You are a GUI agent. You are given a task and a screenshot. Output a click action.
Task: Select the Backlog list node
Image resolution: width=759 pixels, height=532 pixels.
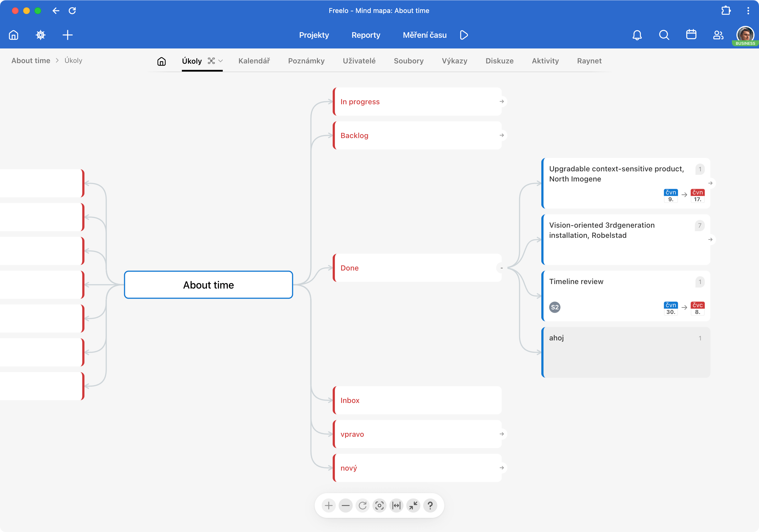coord(417,135)
